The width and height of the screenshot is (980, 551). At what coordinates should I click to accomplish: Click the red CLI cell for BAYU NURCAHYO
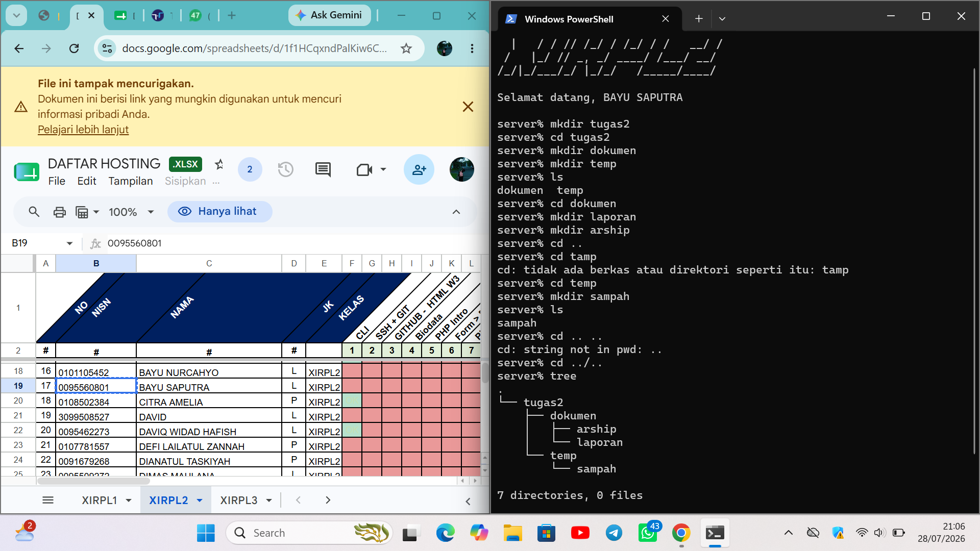click(x=352, y=371)
